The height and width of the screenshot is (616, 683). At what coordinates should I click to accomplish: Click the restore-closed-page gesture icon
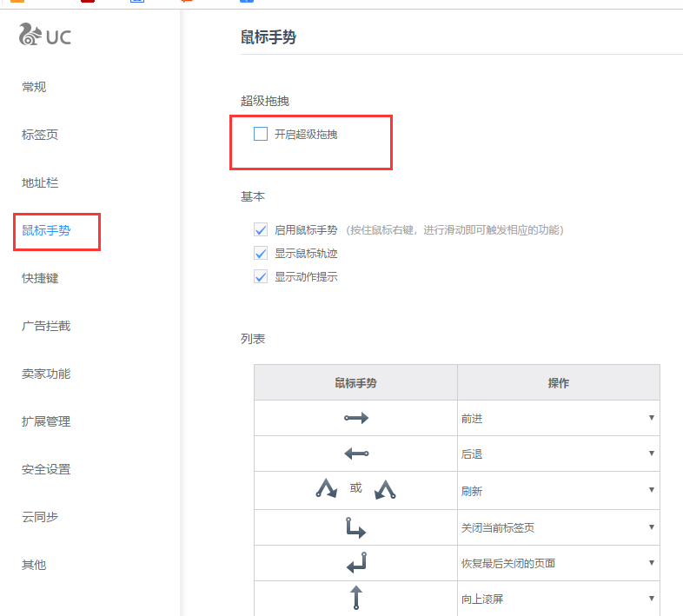tap(356, 563)
